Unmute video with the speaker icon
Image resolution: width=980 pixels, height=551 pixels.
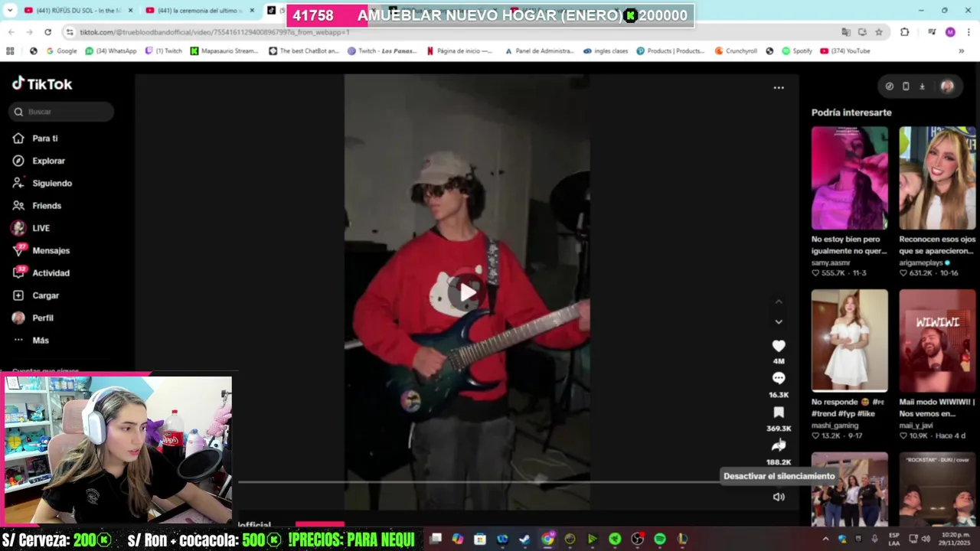(x=779, y=497)
